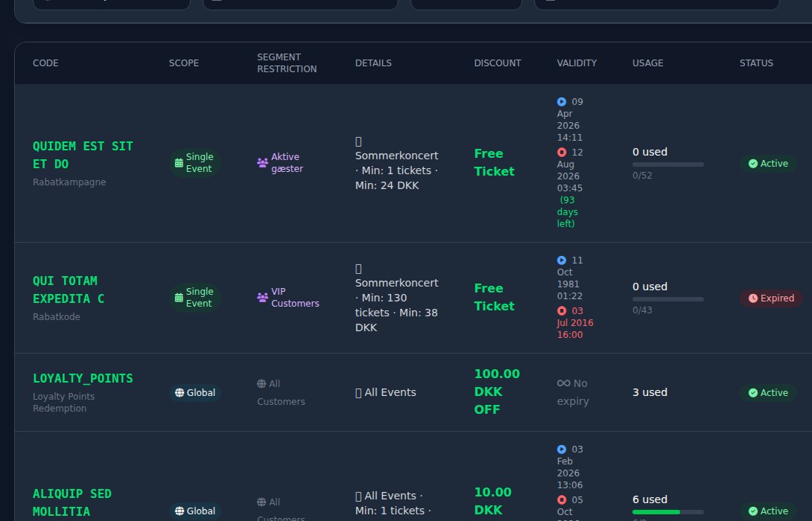Viewport: 812px width, 521px height.
Task: Click the (93 days left) text
Action: tap(568, 212)
